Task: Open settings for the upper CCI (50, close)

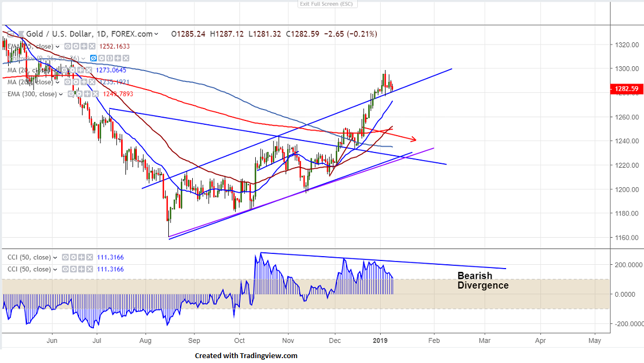Action: pos(73,258)
